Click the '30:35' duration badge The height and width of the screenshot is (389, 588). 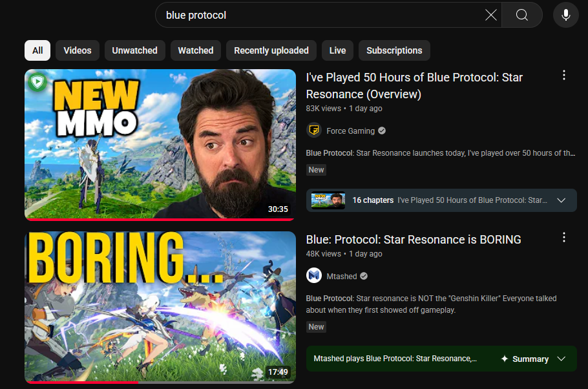pos(278,209)
